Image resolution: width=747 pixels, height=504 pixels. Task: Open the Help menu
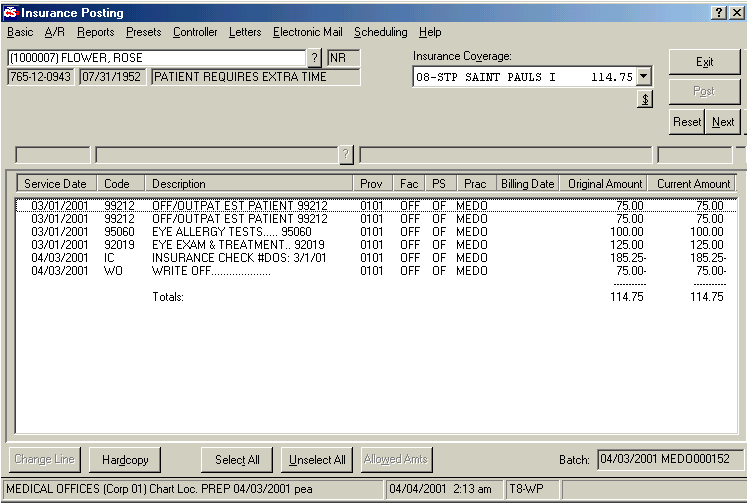[430, 32]
